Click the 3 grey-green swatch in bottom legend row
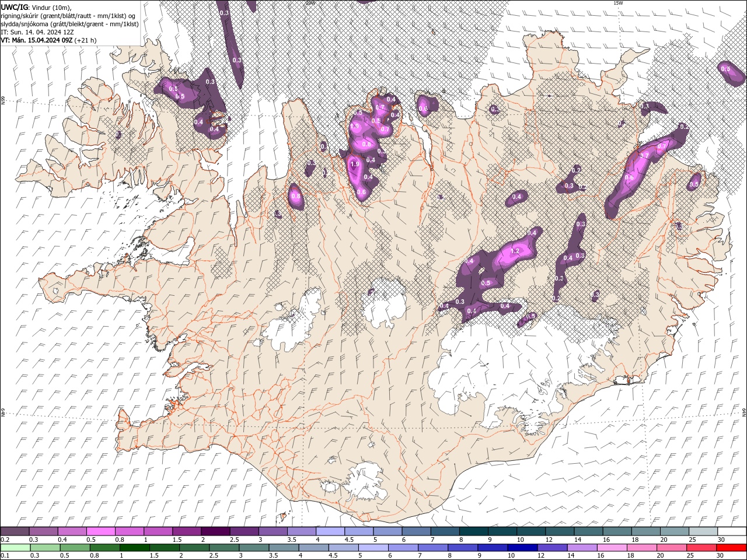 click(254, 548)
